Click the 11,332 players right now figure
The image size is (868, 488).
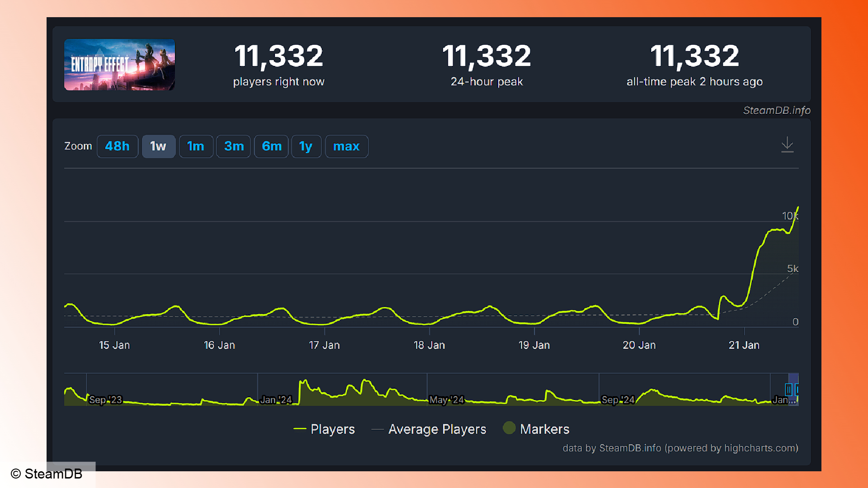pos(278,56)
